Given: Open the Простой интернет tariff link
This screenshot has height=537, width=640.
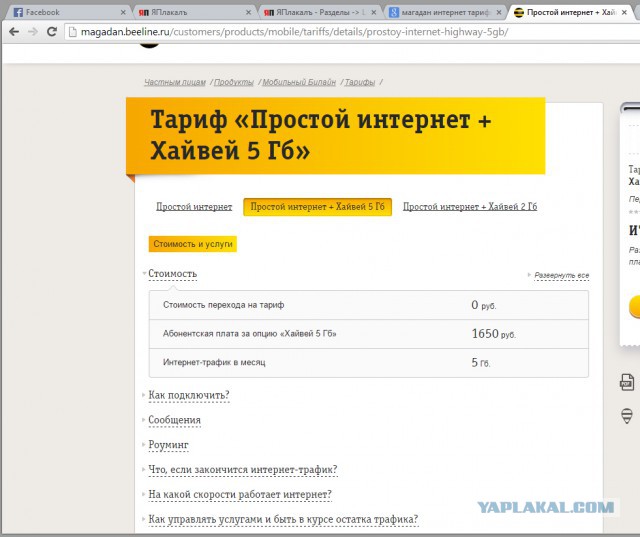Looking at the screenshot, I should [194, 207].
